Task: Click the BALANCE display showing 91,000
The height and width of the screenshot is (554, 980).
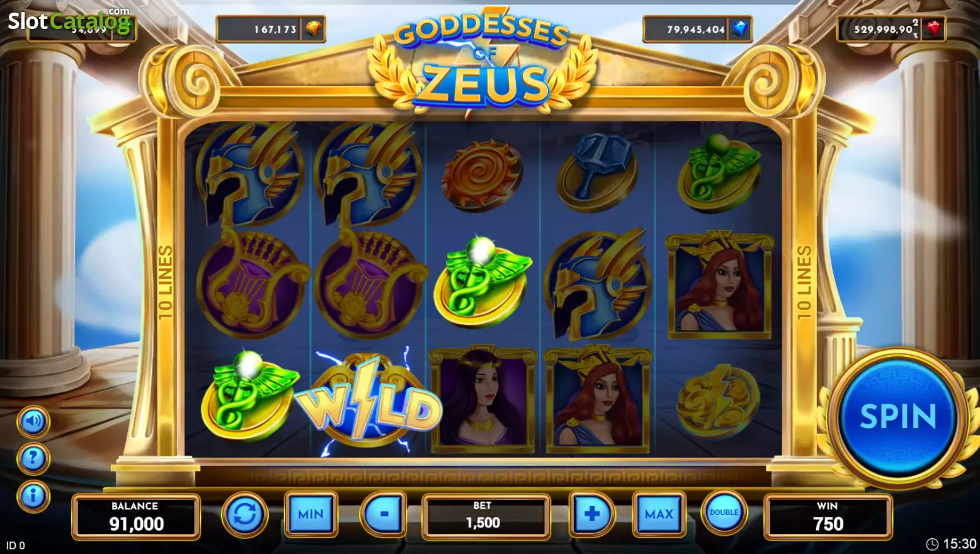Action: coord(136,516)
